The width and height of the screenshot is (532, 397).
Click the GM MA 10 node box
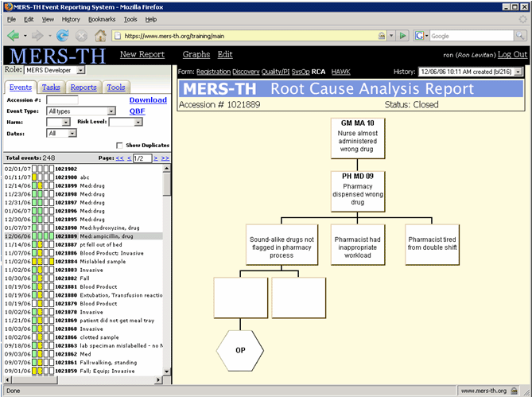point(358,138)
